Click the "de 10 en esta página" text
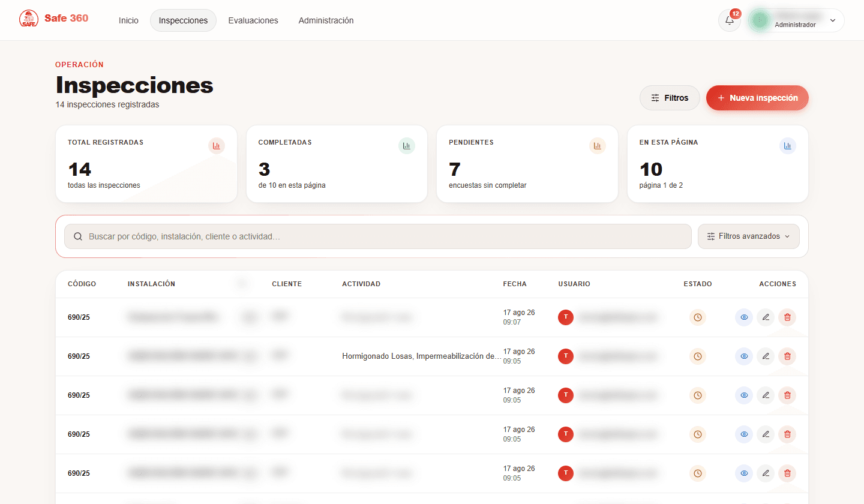Screen dimensions: 864x504 click(x=292, y=185)
